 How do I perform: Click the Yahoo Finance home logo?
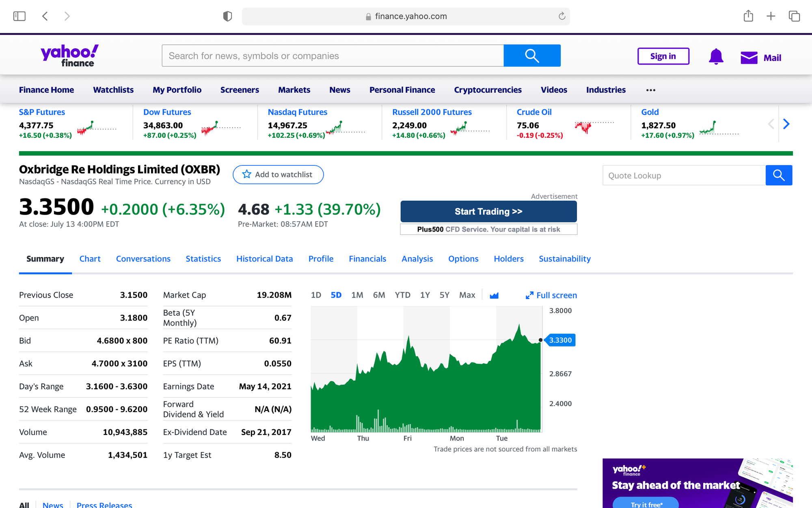point(69,55)
